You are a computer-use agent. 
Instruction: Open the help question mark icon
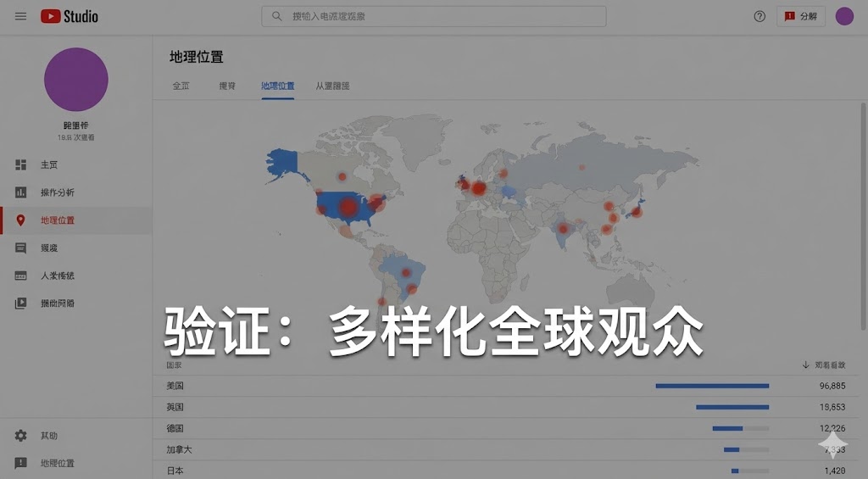759,16
